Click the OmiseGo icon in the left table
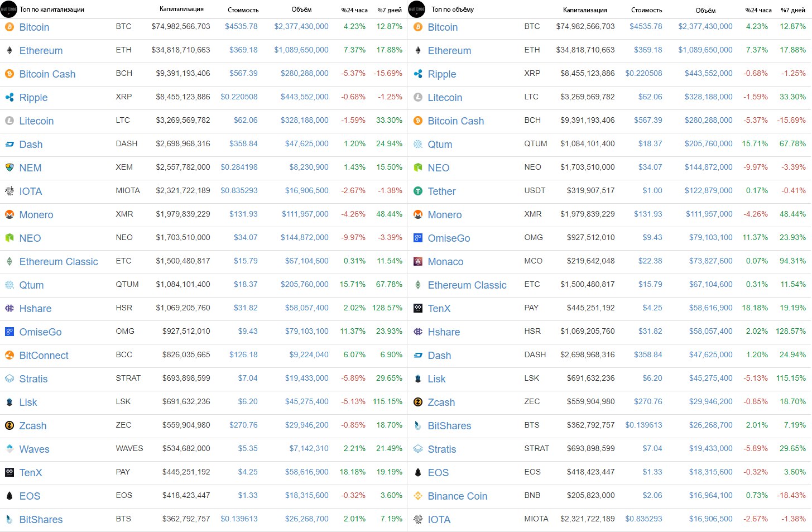This screenshot has width=812, height=532. (9, 332)
